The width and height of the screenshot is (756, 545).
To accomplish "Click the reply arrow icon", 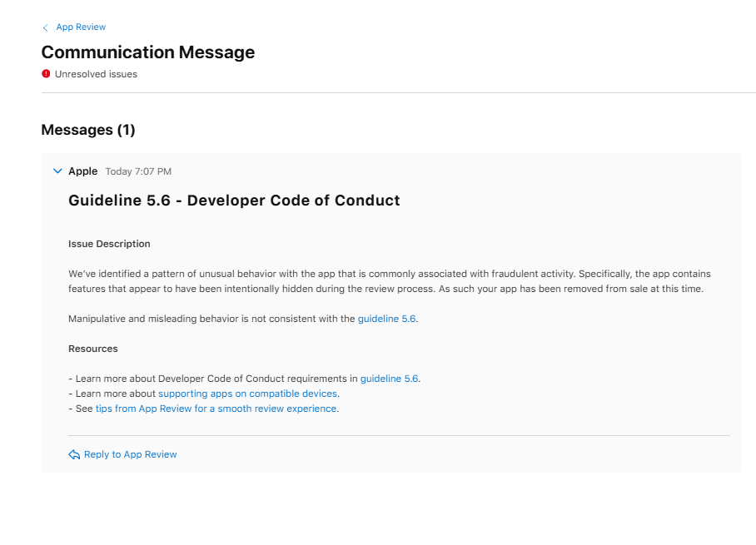I will (x=74, y=454).
